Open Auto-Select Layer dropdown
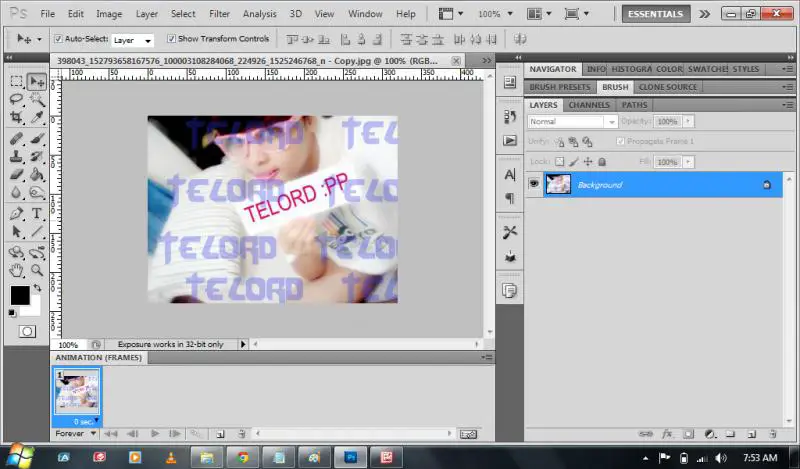Screen dimensions: 800x469 132,40
